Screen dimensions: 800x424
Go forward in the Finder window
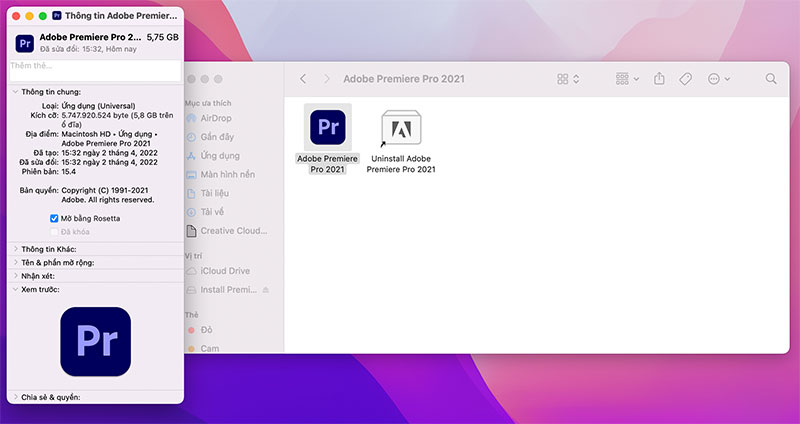click(327, 79)
